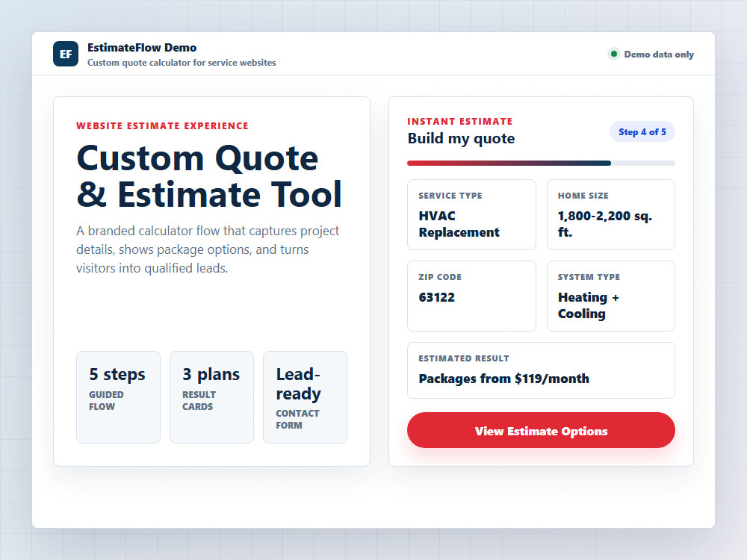The height and width of the screenshot is (560, 747).
Task: Click the EF logo icon
Action: pos(66,54)
